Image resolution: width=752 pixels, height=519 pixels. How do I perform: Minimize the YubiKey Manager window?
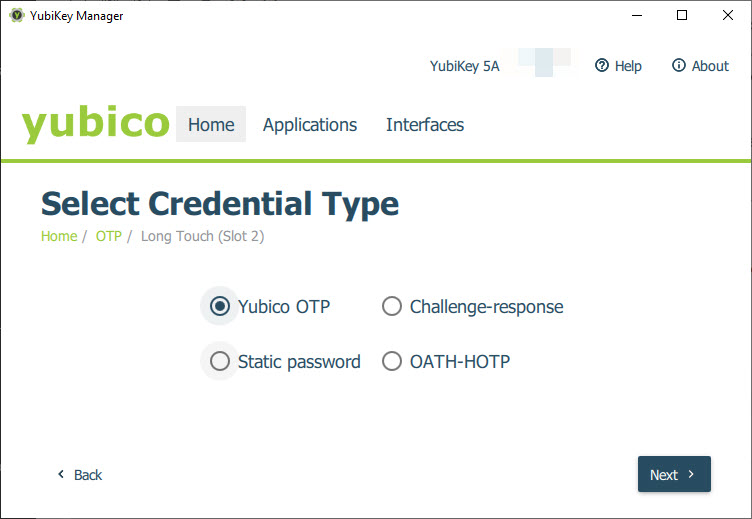click(x=637, y=15)
